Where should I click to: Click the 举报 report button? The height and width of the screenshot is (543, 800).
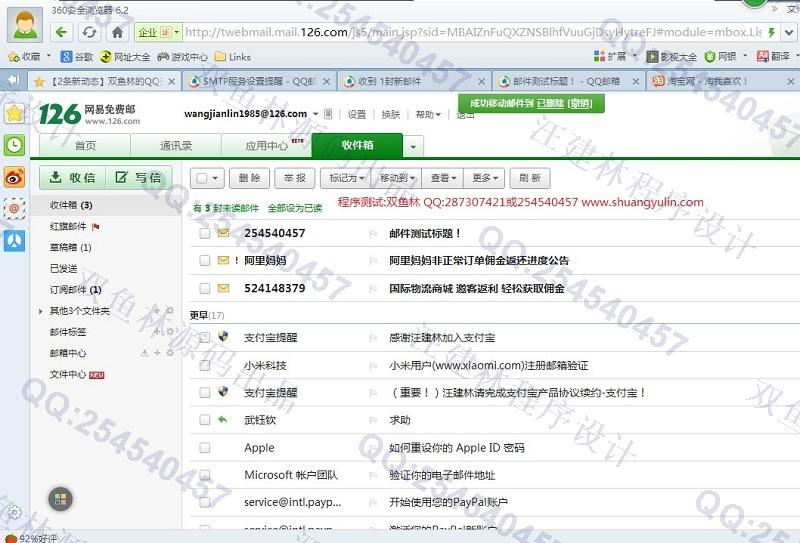(295, 178)
